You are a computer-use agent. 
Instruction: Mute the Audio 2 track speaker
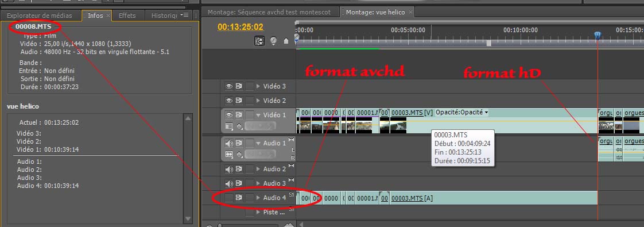(229, 169)
